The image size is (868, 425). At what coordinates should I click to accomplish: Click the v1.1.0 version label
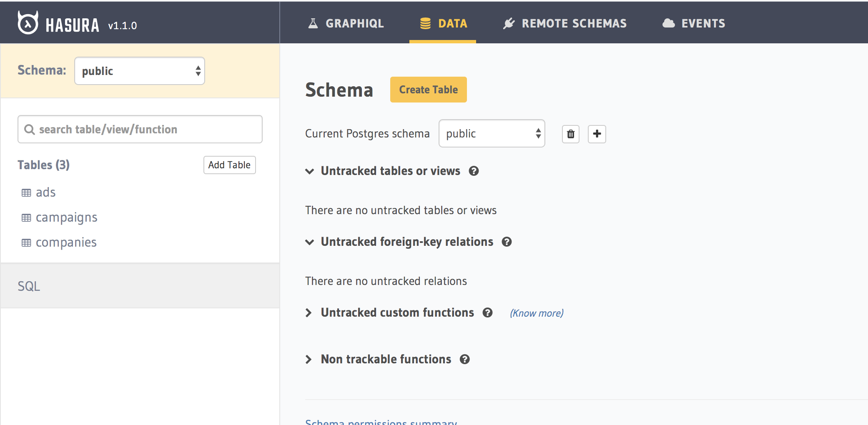123,26
